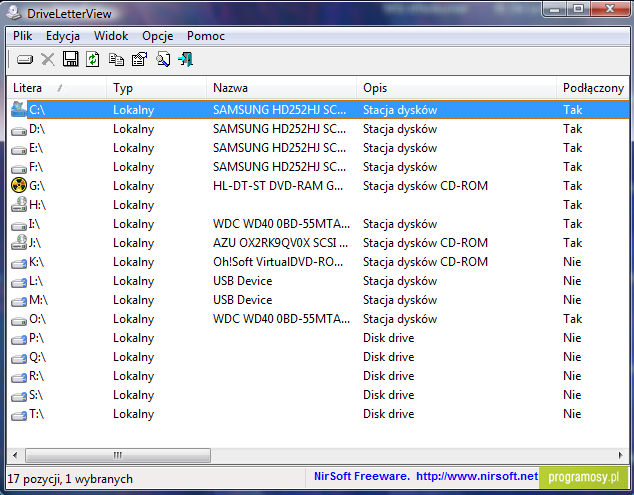Screen dimensions: 634x495
Task: Select USB Device in the M:\ row
Action: point(243,300)
